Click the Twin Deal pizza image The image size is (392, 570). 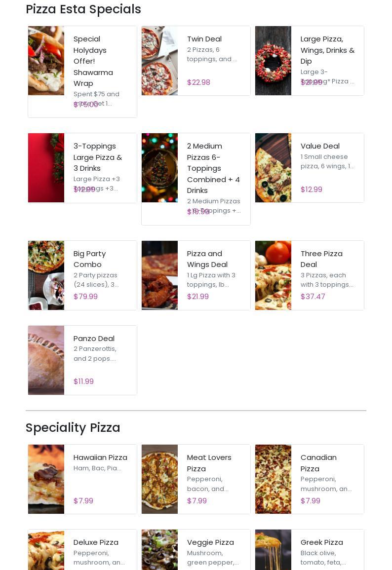(x=159, y=61)
